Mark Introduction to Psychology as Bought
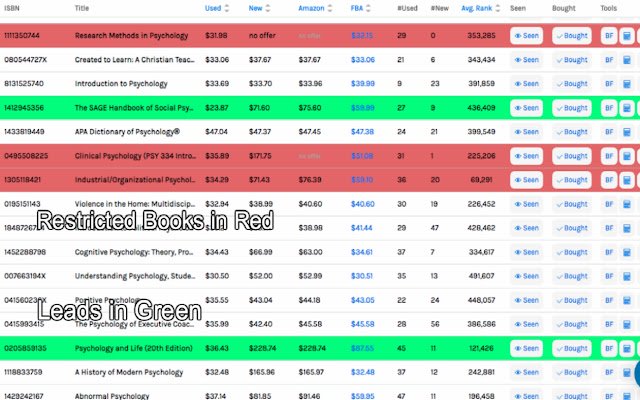Viewport: 640px width, 400px height. tap(572, 84)
